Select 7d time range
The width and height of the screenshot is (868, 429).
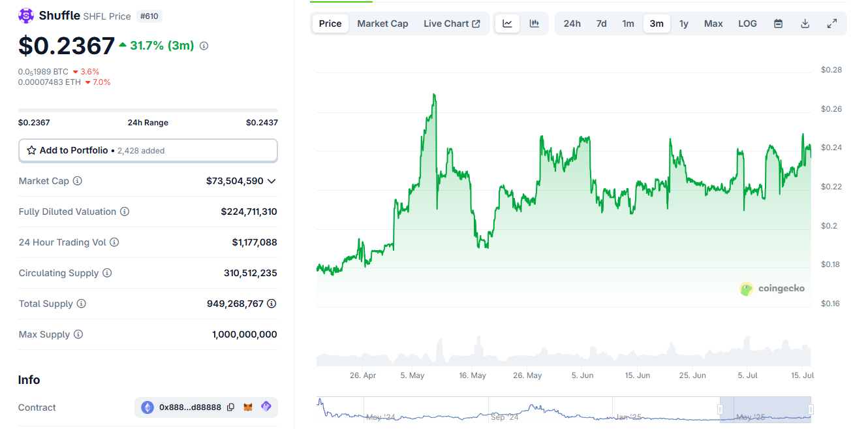(601, 24)
